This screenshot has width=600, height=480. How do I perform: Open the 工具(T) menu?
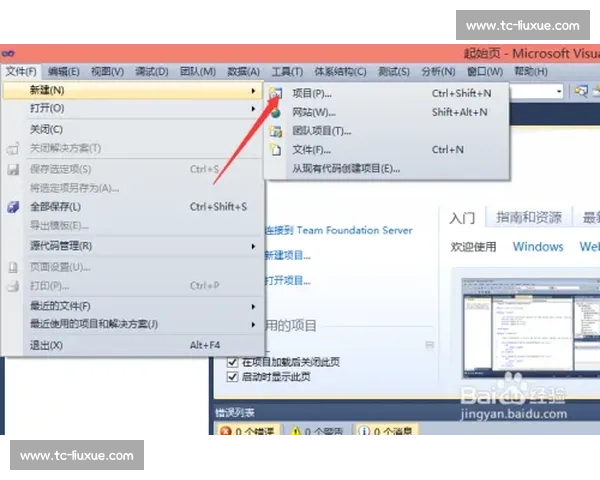click(x=287, y=72)
